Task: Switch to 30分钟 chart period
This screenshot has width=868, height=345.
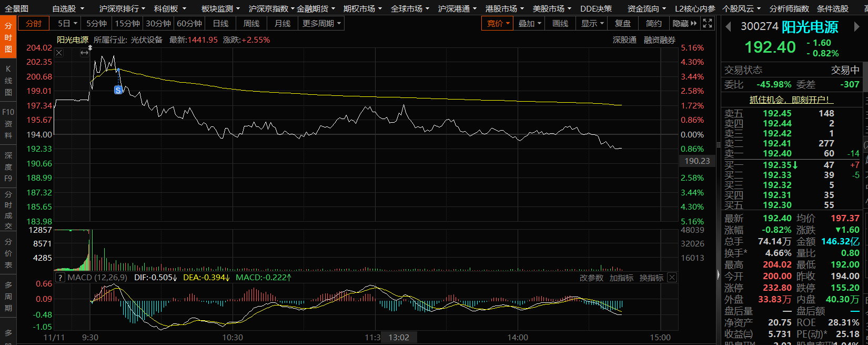Action: coord(158,24)
